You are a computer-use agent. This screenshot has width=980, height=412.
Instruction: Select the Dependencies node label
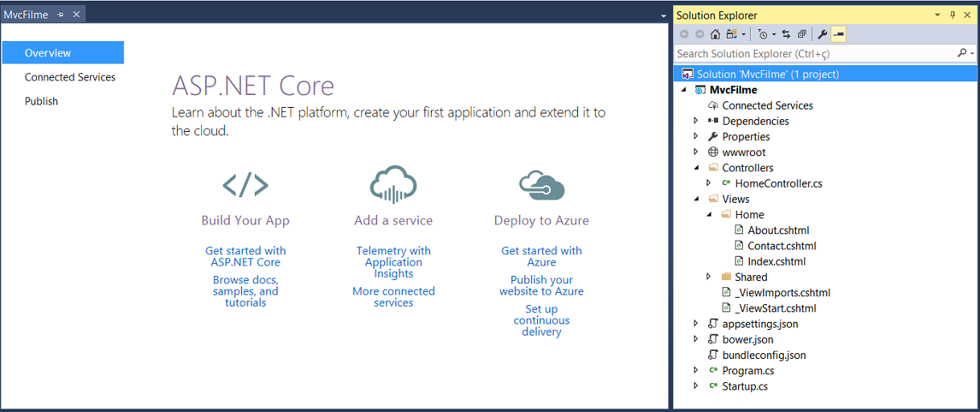755,121
